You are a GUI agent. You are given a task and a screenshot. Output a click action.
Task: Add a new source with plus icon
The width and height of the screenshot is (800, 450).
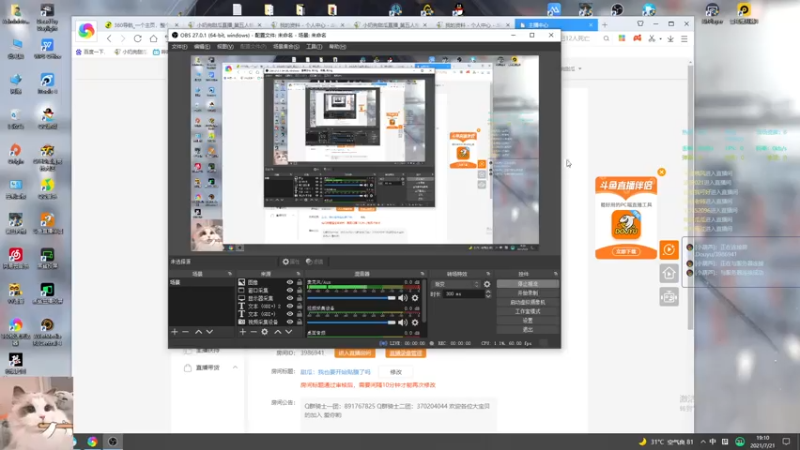(243, 332)
